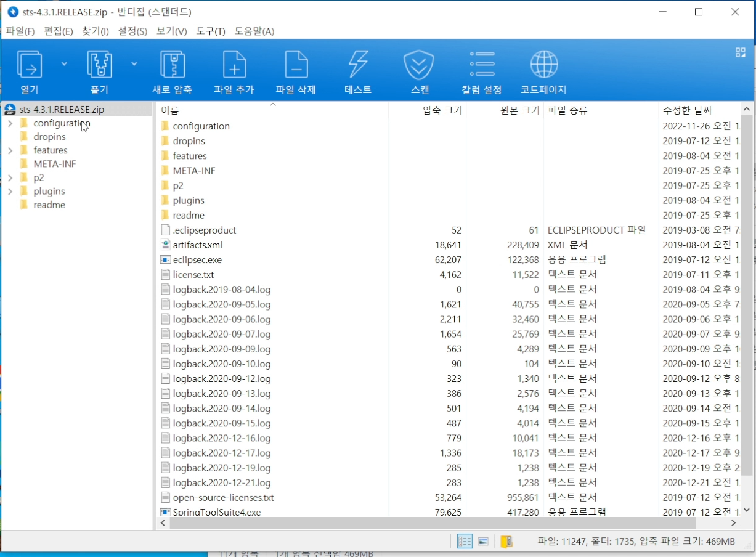
Task: Click horizontal scrollbar left arrow
Action: click(x=163, y=523)
